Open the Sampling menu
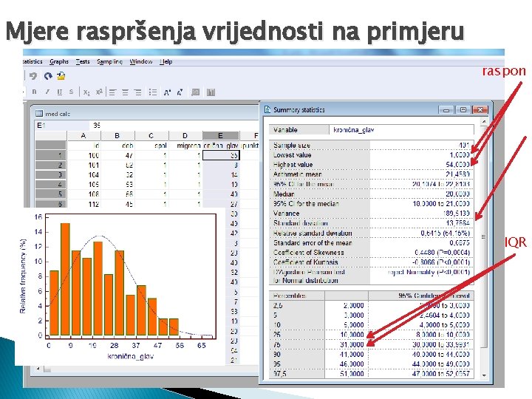Image resolution: width=532 pixels, height=399 pixels. tap(109, 61)
